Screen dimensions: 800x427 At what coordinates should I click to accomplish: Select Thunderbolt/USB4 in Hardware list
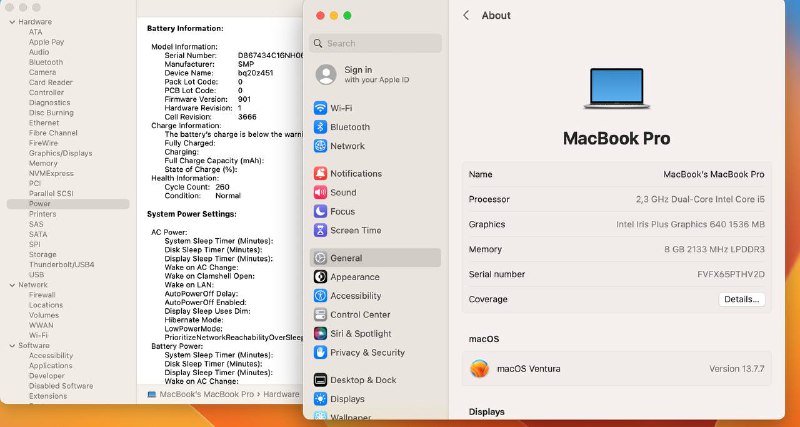(62, 265)
